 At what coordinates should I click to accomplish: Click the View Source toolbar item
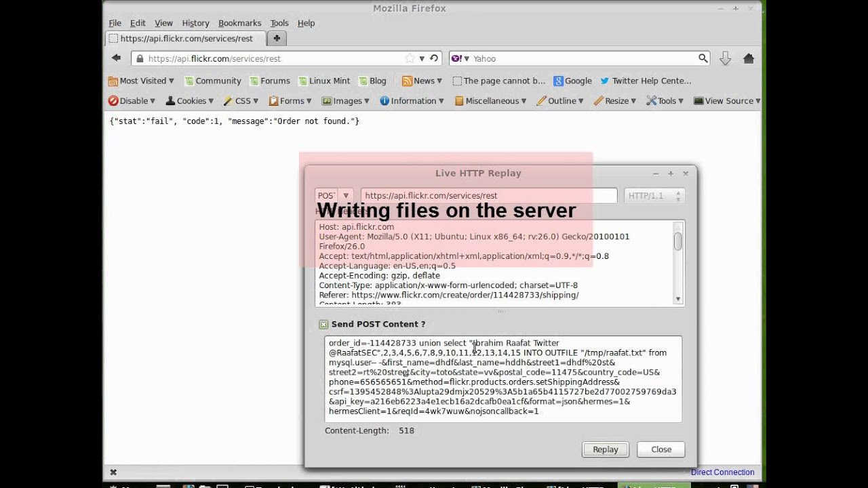click(x=726, y=101)
